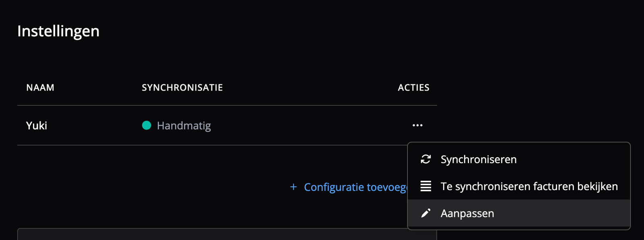Click the Handmatig synchronisation status
644x240 pixels.
point(184,126)
